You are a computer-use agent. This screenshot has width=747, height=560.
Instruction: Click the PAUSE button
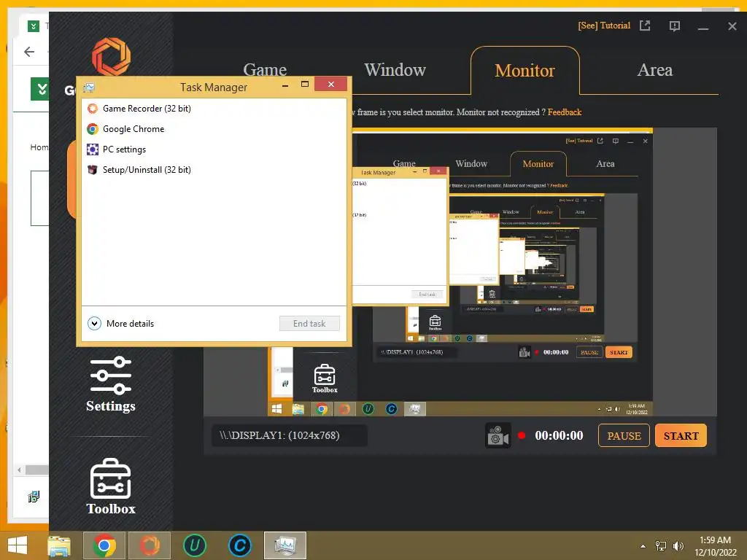click(624, 436)
